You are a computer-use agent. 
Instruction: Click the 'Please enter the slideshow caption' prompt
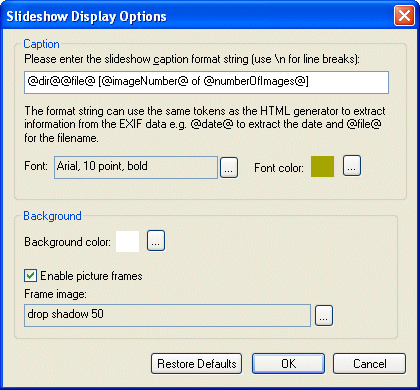pos(192,59)
